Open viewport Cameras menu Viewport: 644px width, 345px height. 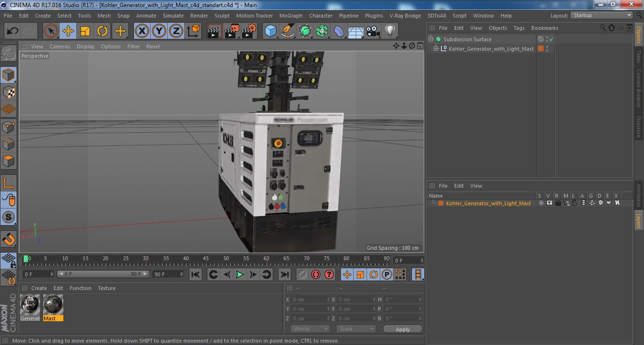(60, 46)
